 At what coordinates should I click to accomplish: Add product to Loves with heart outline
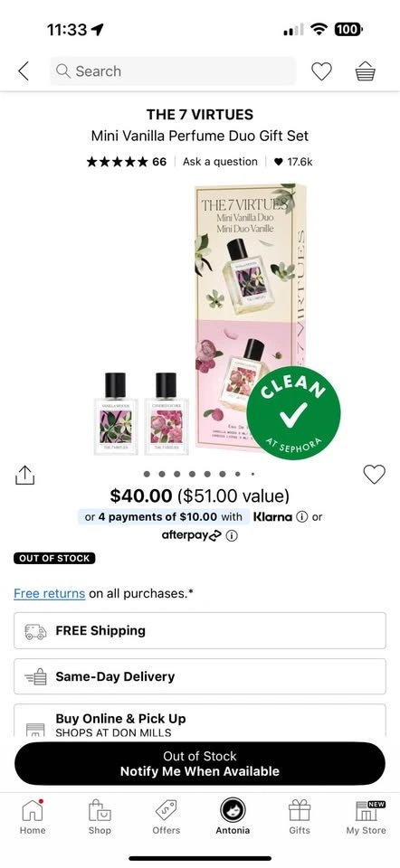click(x=374, y=474)
